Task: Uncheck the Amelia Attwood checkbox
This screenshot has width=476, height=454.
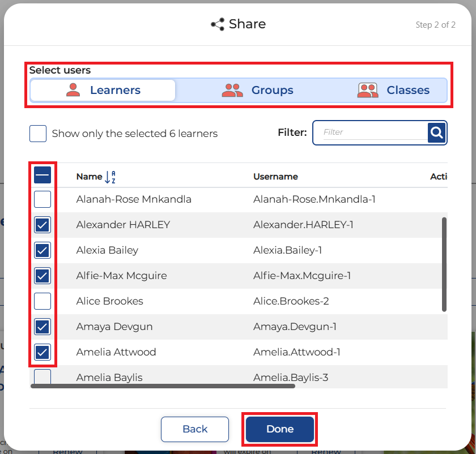Action: click(42, 352)
